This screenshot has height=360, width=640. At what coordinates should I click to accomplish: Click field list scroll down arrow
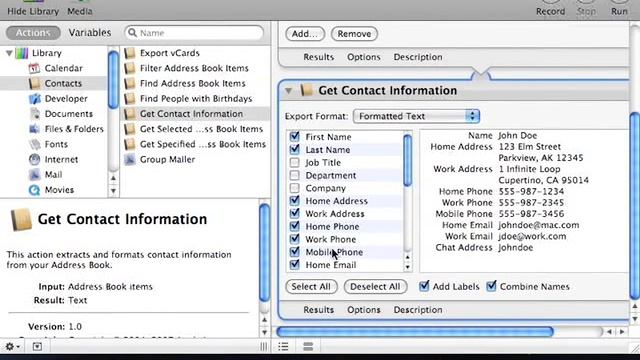pos(407,267)
